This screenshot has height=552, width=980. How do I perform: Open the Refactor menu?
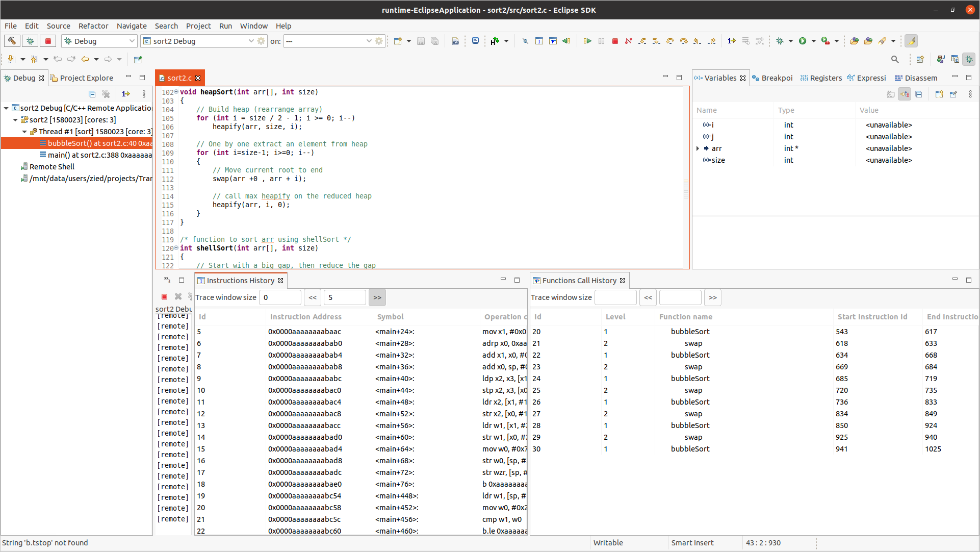click(x=93, y=26)
